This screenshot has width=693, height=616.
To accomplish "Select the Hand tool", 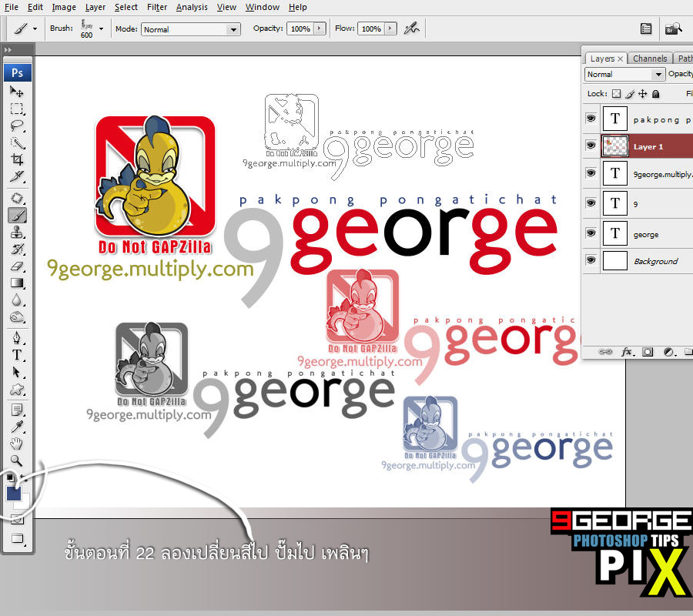I will (17, 444).
